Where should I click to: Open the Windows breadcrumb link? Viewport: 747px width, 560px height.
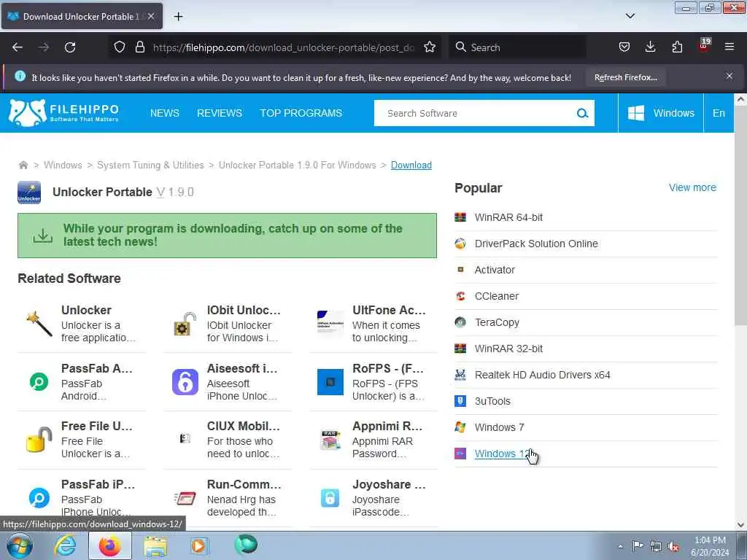pos(63,166)
